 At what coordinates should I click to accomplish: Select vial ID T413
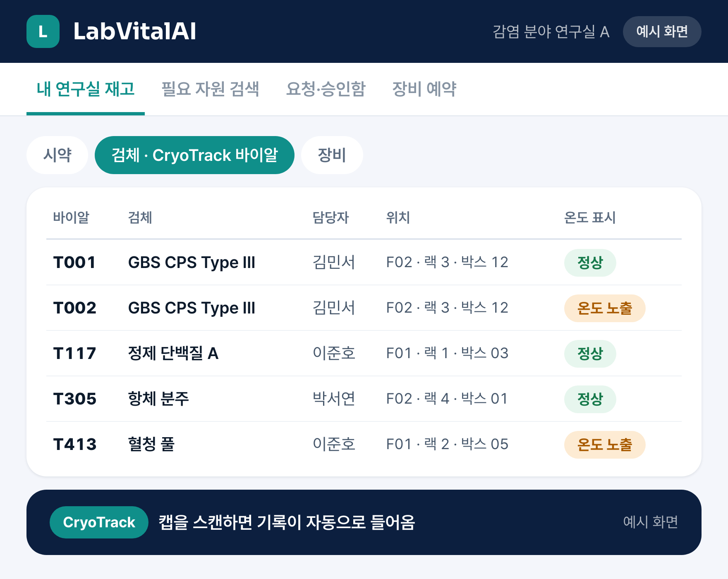click(75, 444)
